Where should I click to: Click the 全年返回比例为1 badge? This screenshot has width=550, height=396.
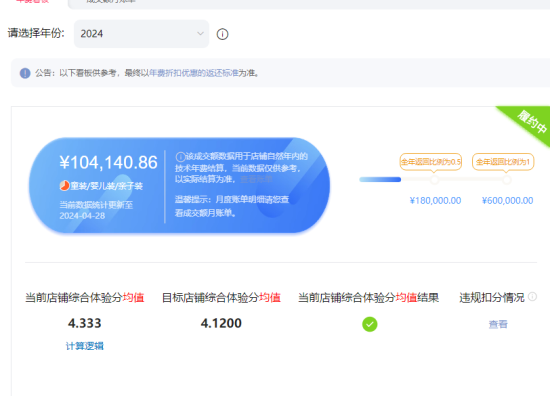click(x=503, y=162)
